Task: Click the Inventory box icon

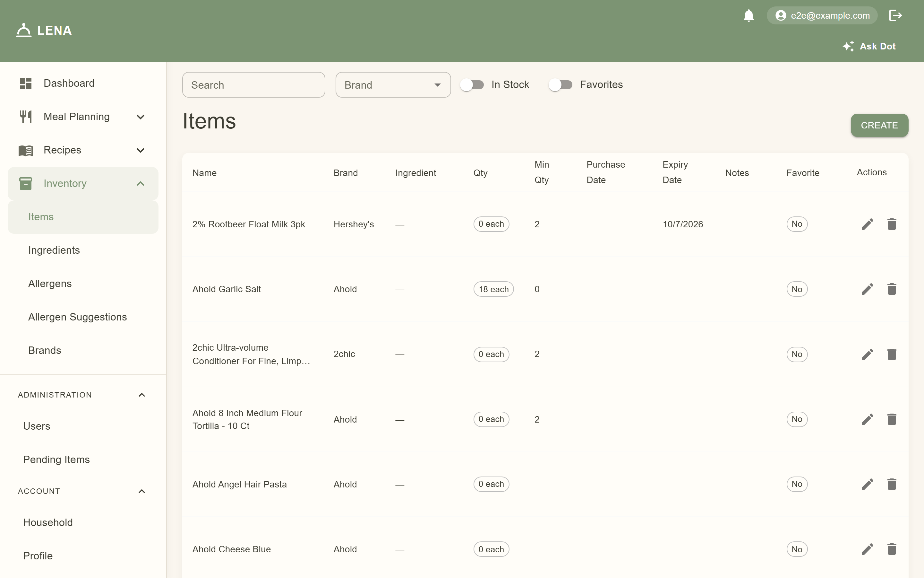Action: 26,183
